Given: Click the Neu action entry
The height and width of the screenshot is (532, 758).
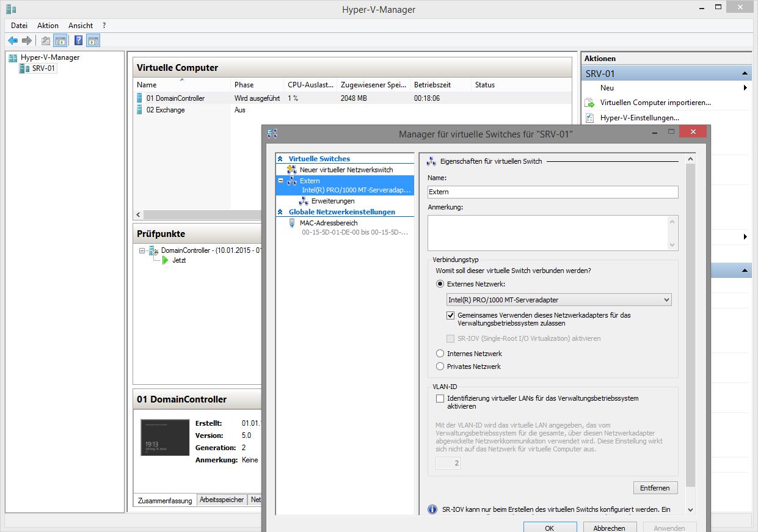Looking at the screenshot, I should pyautogui.click(x=607, y=88).
